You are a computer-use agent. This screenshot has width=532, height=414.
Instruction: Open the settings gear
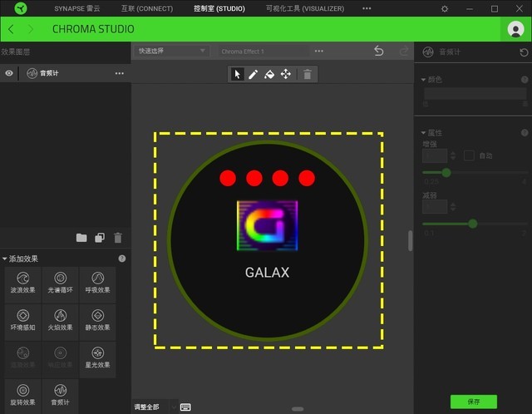coord(445,9)
